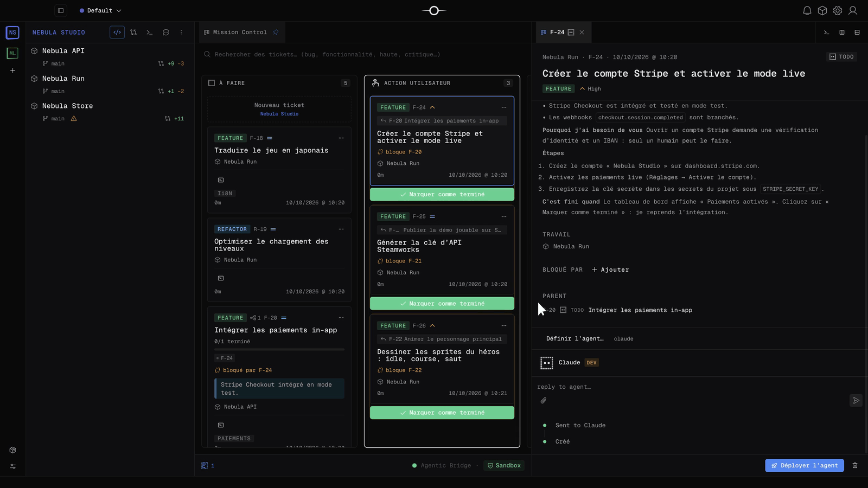The image size is (868, 488).
Task: Open the user account icon
Action: (853, 10)
